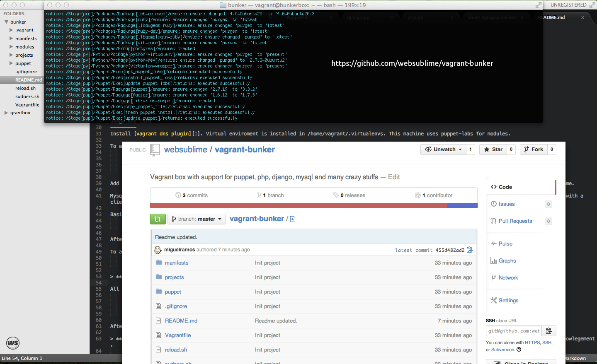Click the new file plus icon beside vagrant-bunker
This screenshot has height=364, width=597.
tap(293, 219)
